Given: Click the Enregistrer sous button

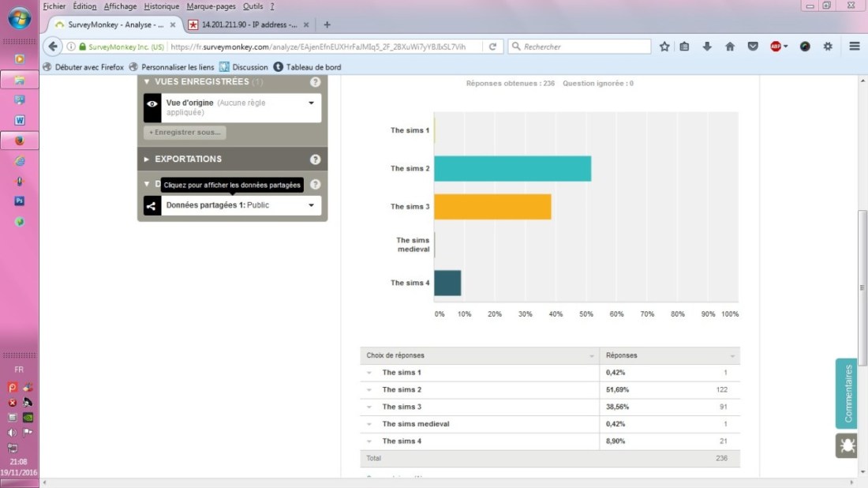Looking at the screenshot, I should coord(185,133).
